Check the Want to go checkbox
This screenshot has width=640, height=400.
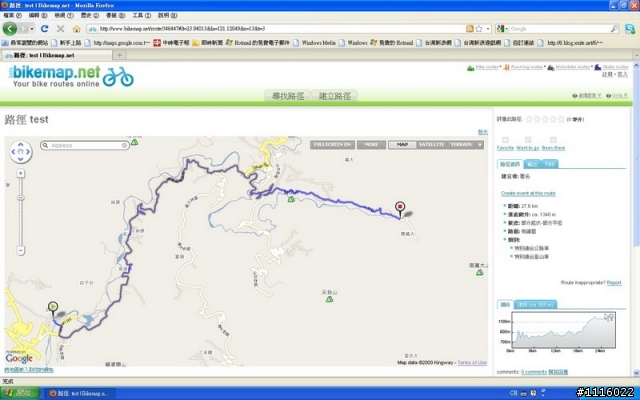click(x=528, y=140)
